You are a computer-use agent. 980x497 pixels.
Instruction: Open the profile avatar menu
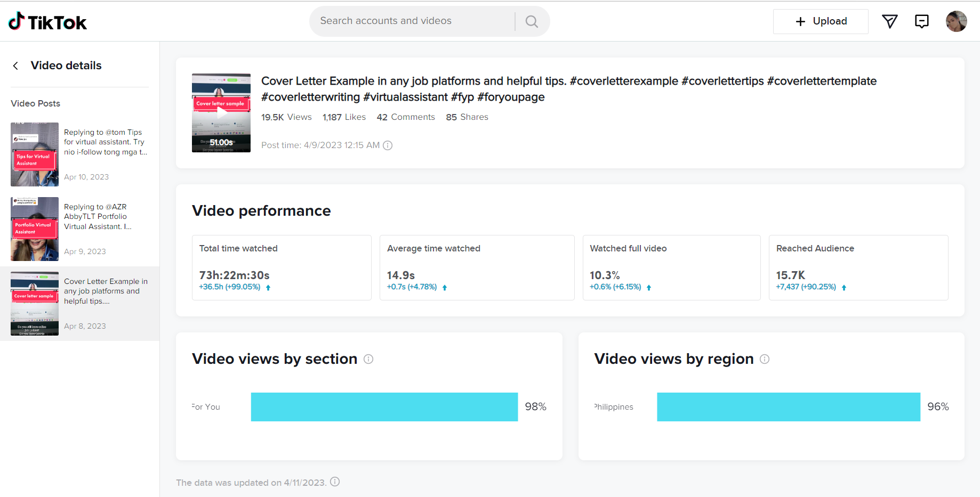956,21
